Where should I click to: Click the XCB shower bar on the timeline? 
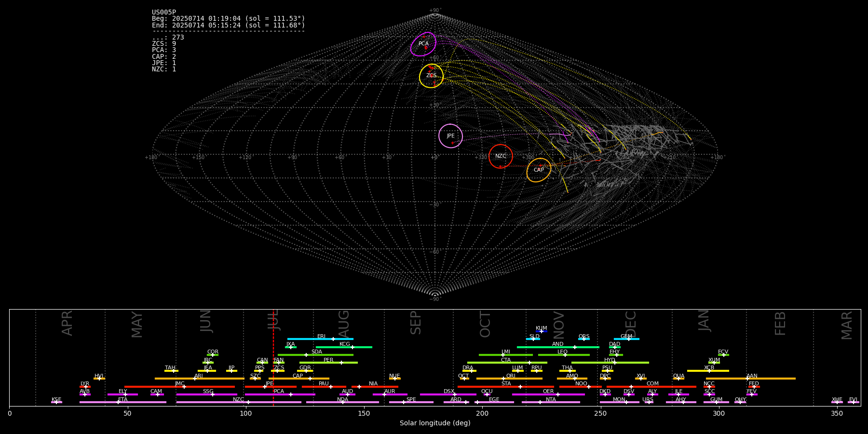[x=708, y=371]
